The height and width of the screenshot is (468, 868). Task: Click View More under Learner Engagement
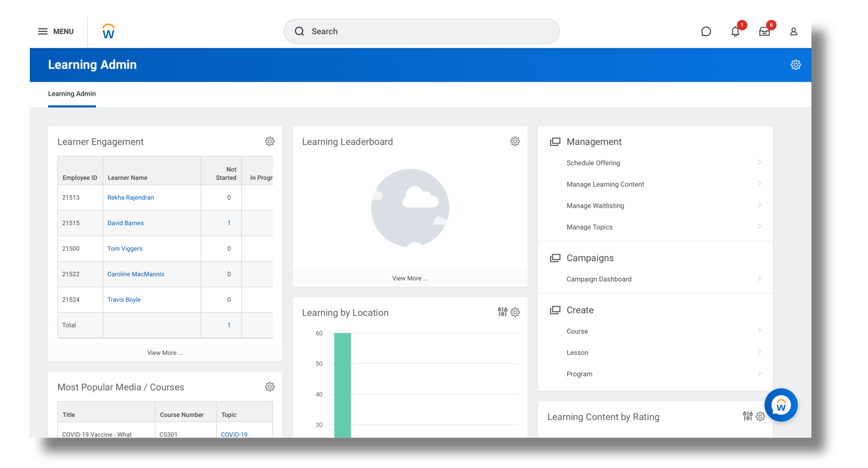pyautogui.click(x=165, y=352)
